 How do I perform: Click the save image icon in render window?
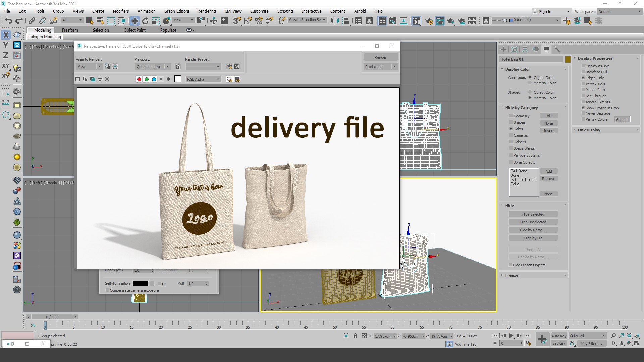click(78, 79)
